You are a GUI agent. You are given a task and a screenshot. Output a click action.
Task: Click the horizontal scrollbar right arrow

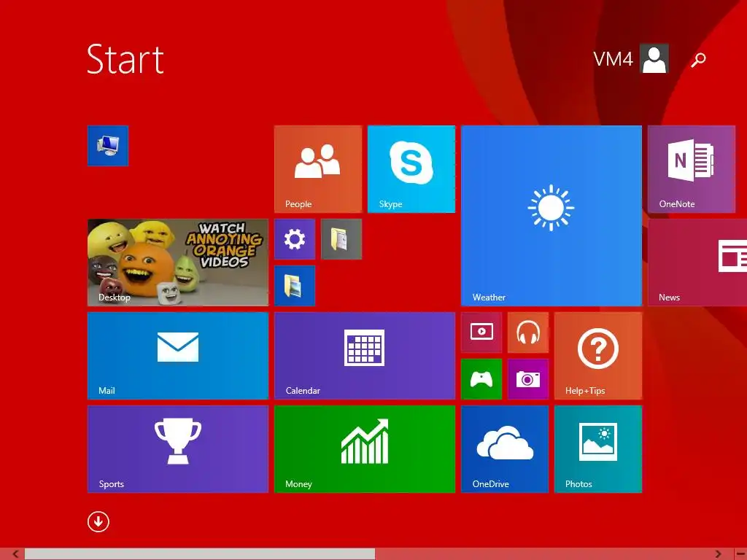719,554
